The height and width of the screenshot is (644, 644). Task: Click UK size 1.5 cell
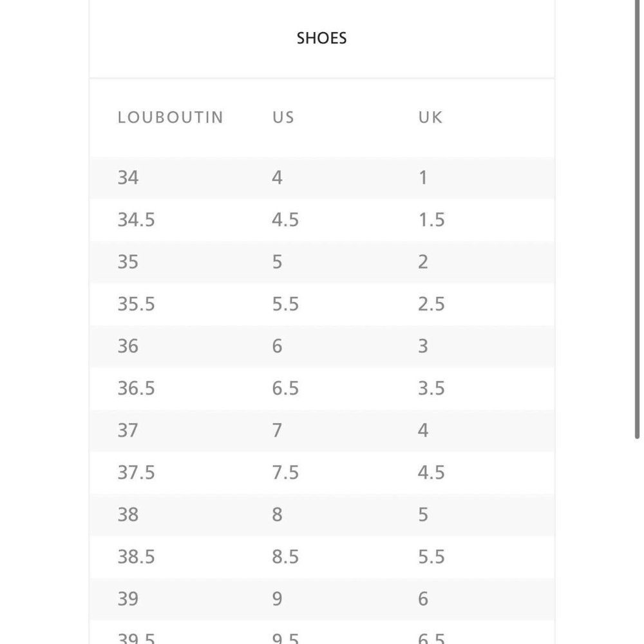431,220
